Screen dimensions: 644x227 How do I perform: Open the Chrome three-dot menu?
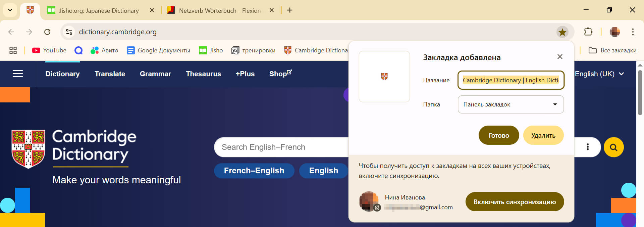[x=633, y=32]
